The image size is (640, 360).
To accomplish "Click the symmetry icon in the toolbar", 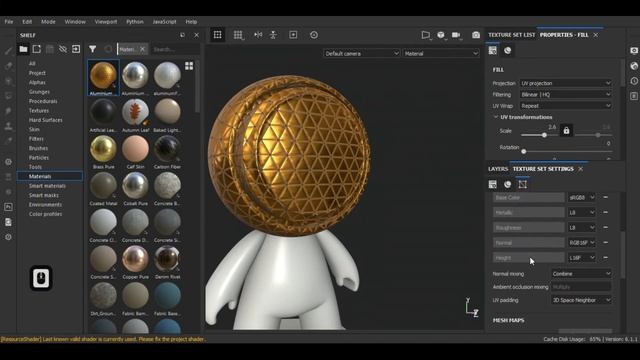I will 258,35.
